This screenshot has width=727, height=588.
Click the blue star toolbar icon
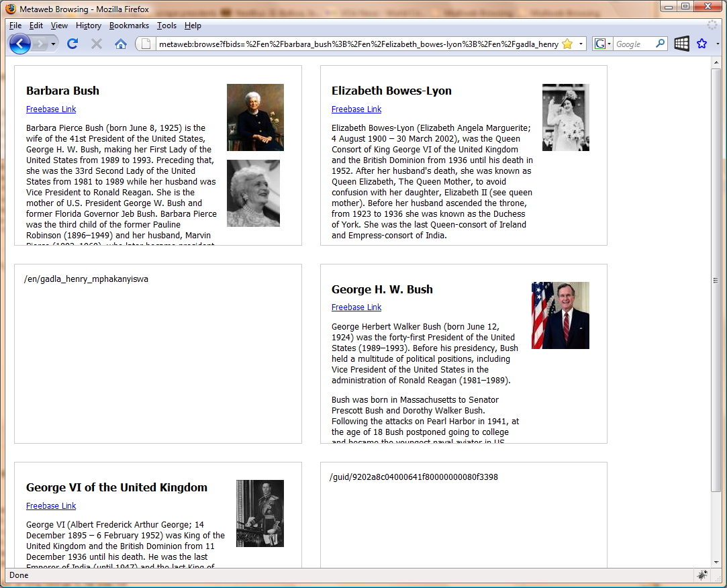702,44
